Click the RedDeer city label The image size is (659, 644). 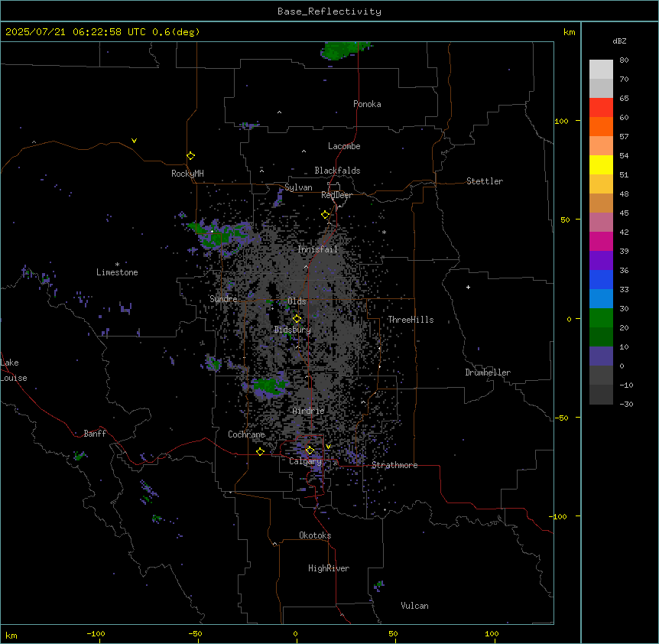coord(336,195)
